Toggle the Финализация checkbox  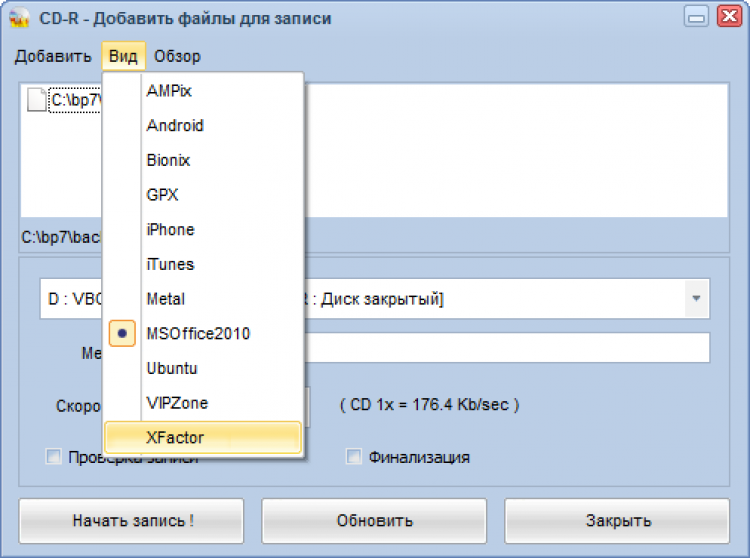353,457
